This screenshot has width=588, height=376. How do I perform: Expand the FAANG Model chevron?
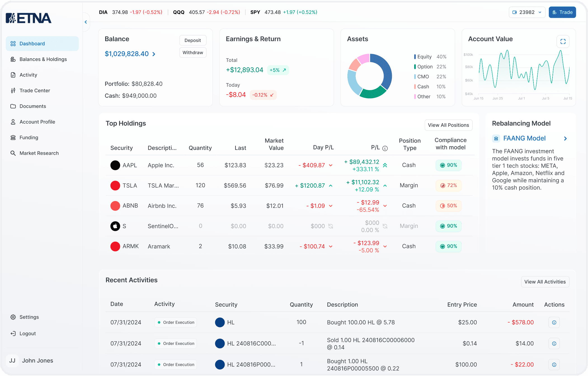[x=565, y=138]
